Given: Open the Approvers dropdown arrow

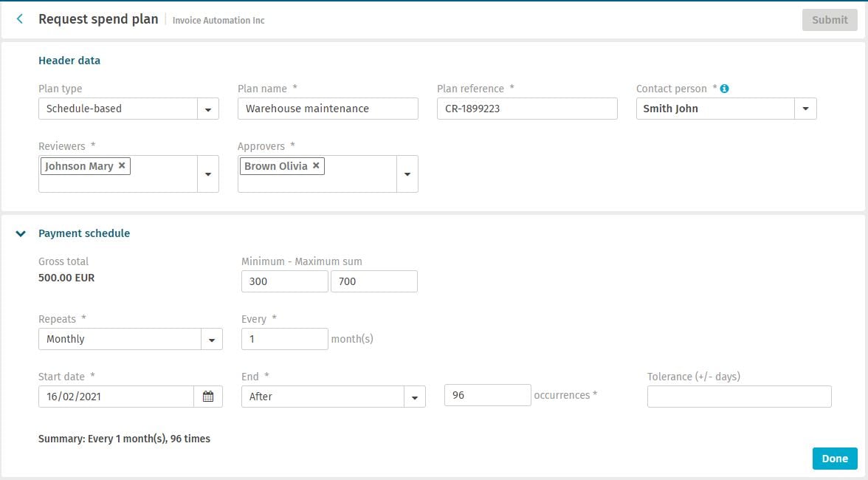Looking at the screenshot, I should pos(408,173).
